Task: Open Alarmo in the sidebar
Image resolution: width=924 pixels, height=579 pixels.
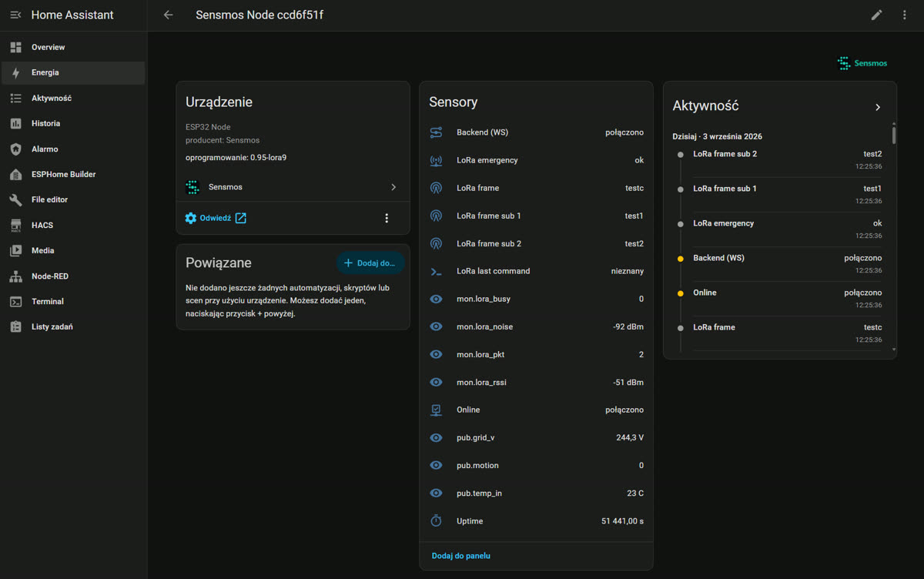Action: pos(73,149)
